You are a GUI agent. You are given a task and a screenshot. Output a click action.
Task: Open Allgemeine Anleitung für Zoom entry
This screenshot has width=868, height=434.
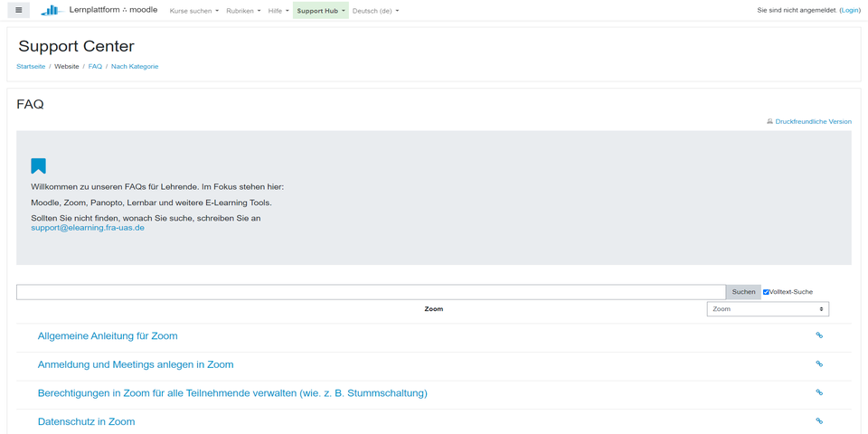pos(108,336)
